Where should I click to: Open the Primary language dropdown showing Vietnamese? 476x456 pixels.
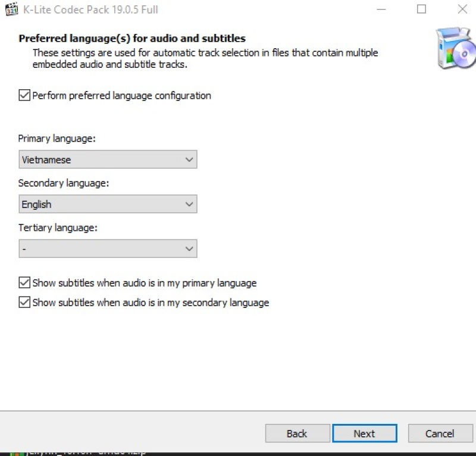click(x=108, y=159)
